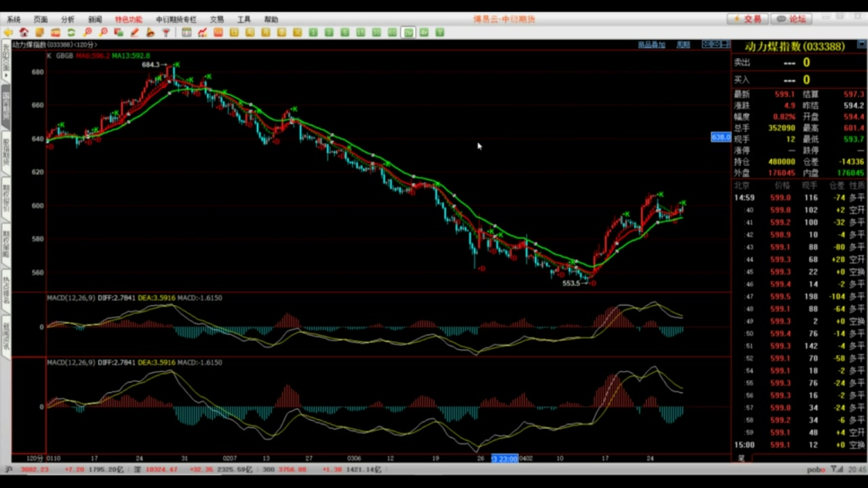Screen dimensions: 868x488
Task: Click the 10324.47 index in status bar
Action: point(161,470)
